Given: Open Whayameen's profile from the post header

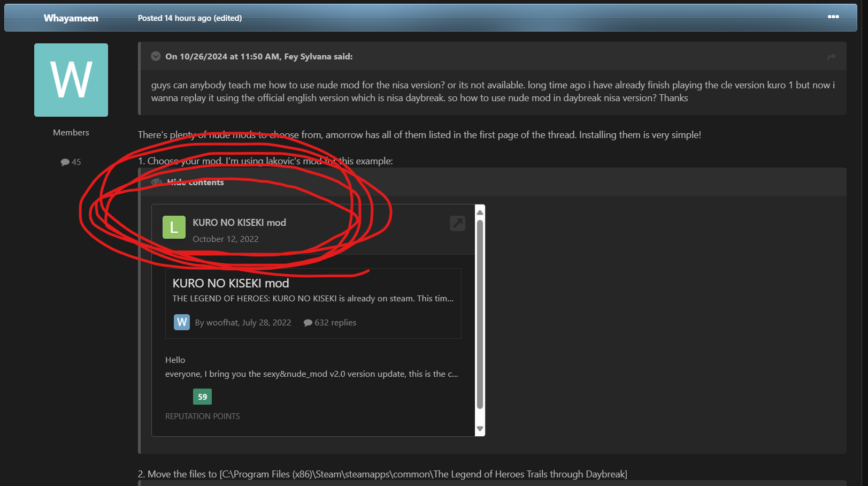Looking at the screenshot, I should pos(71,18).
